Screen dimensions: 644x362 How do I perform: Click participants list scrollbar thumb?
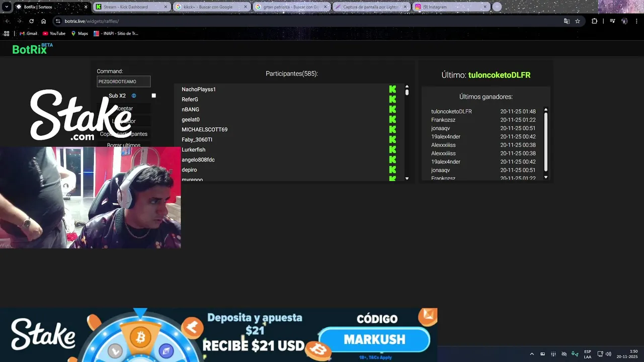pos(407,93)
